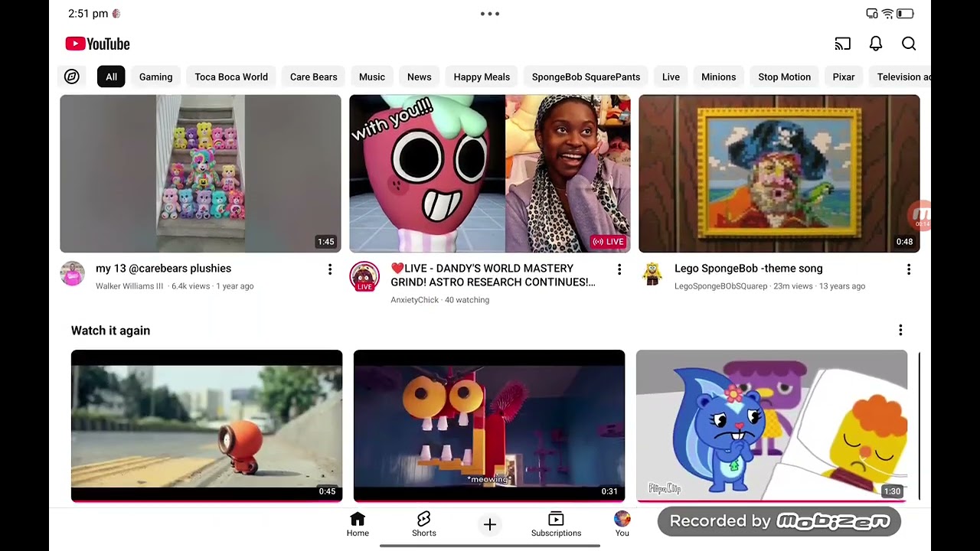Click the 'Watch it again' heading
The image size is (980, 551).
click(110, 331)
